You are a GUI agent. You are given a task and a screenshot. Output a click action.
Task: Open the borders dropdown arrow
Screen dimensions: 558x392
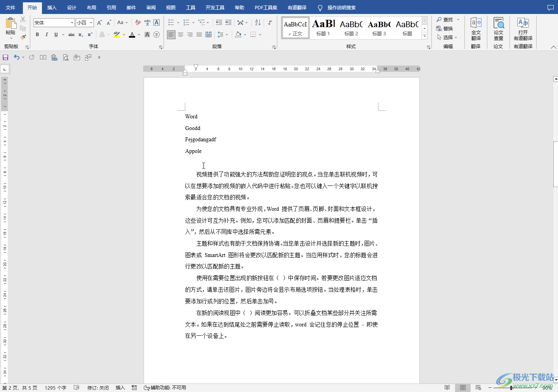(260, 35)
